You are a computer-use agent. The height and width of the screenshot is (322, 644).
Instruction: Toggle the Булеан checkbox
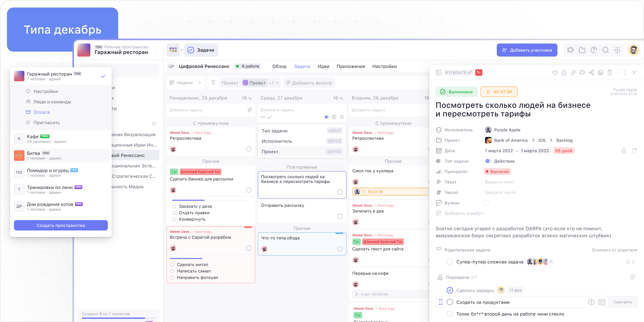[x=486, y=203]
